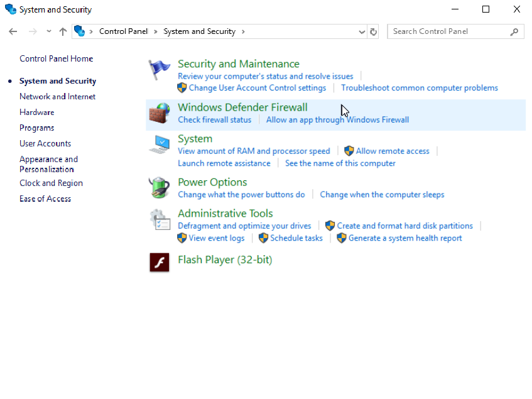The height and width of the screenshot is (399, 532).
Task: Click Change what the power buttons do
Action: (x=241, y=194)
